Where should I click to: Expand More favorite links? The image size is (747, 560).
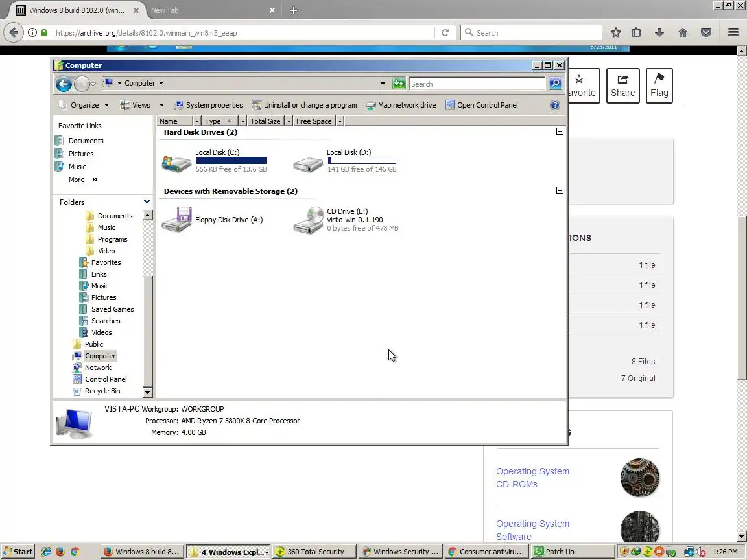[x=83, y=180]
